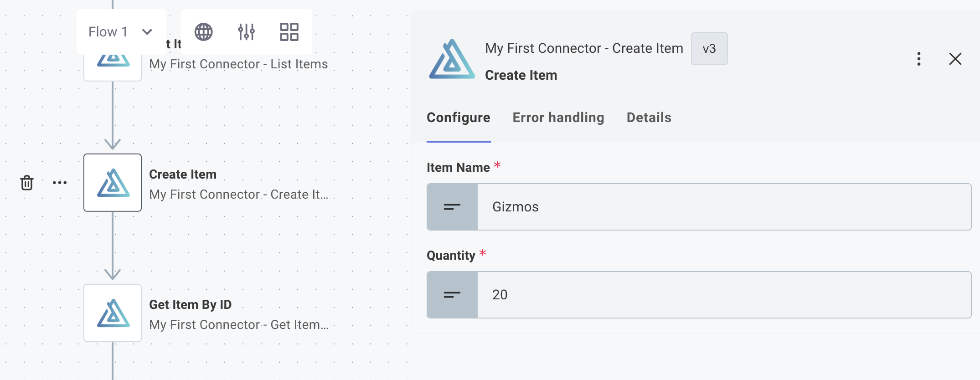The height and width of the screenshot is (380, 980).
Task: Click the "Create Item" step title on canvas
Action: [183, 175]
